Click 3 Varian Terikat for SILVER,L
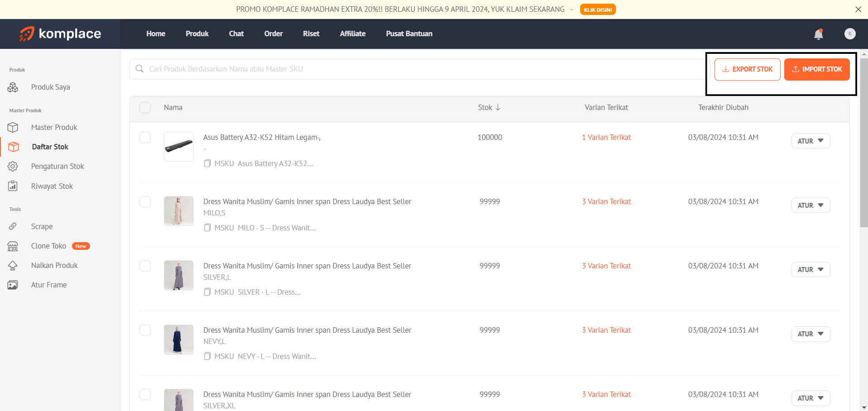 (606, 266)
